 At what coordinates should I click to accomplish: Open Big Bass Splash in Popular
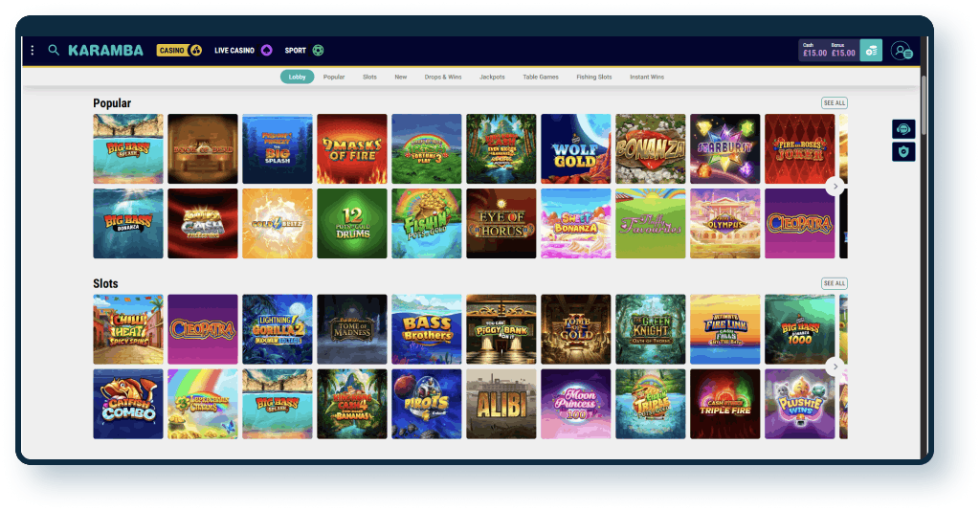[128, 148]
